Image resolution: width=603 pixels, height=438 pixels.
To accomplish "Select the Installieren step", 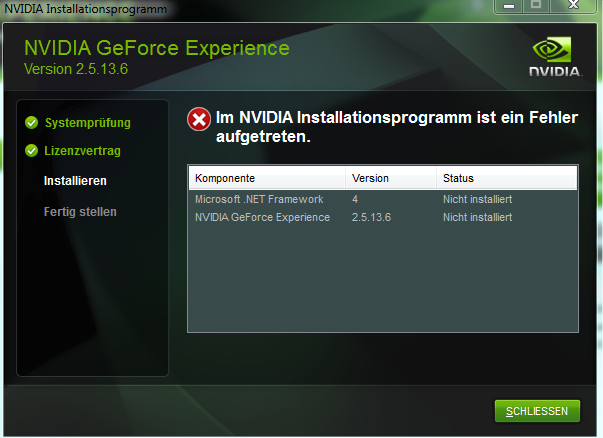I will click(75, 181).
